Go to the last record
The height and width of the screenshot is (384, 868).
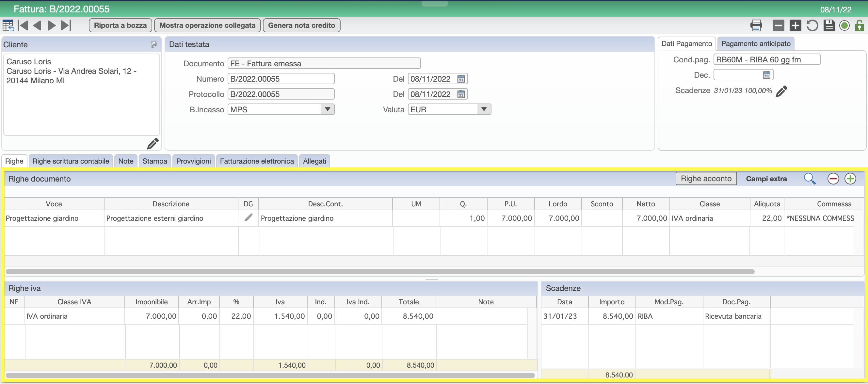(x=66, y=25)
